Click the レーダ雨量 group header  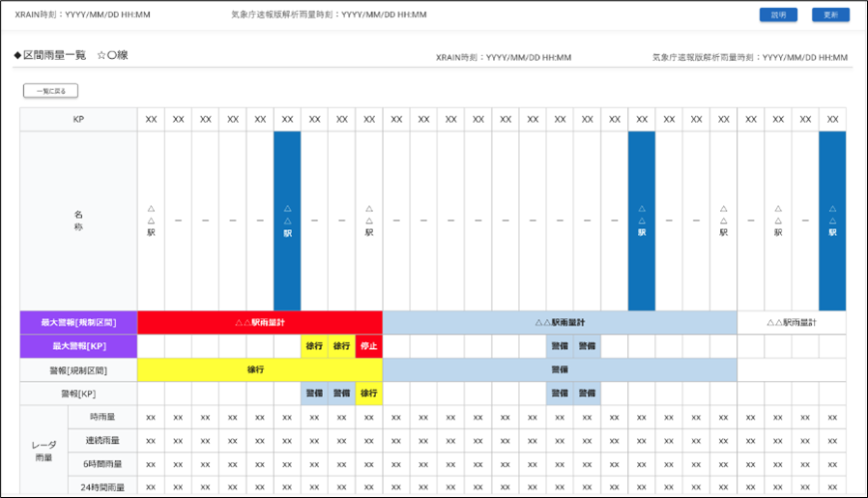coord(43,451)
